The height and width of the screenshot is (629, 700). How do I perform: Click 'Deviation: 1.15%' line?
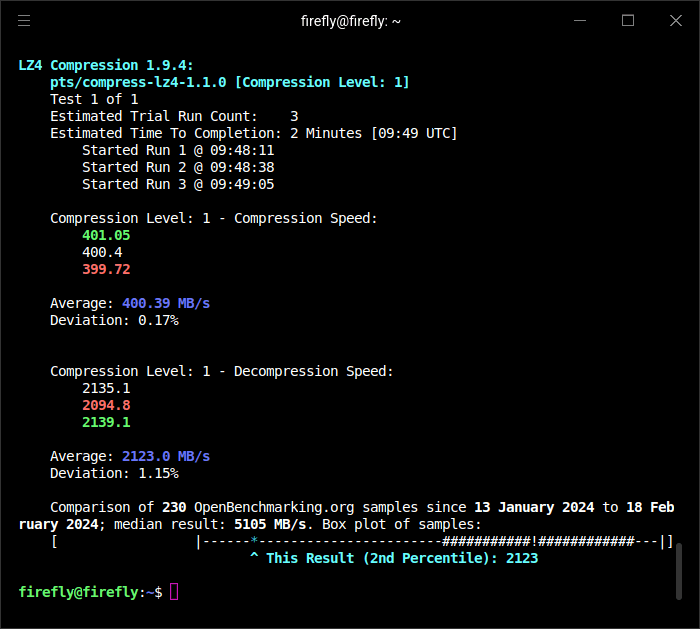coord(114,473)
